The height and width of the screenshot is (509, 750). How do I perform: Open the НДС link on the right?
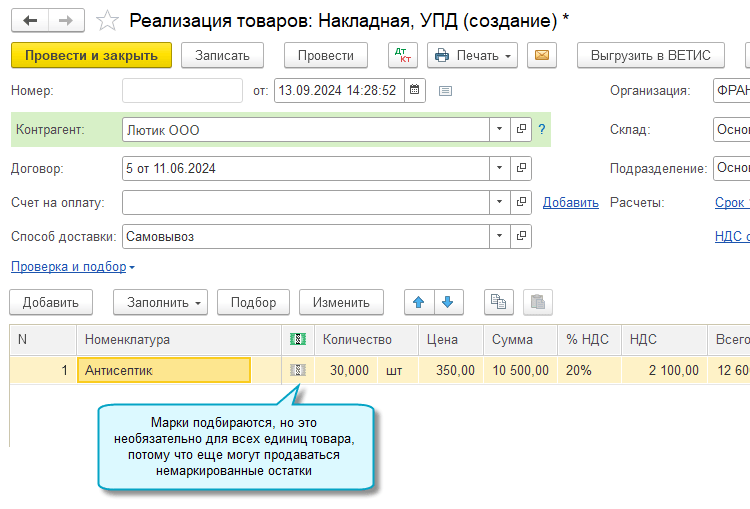click(732, 236)
